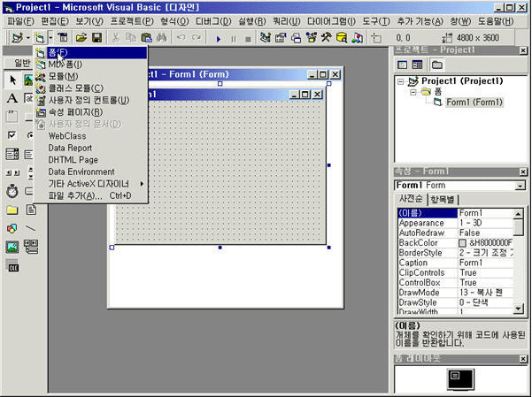Click the Cut scissors icon
The height and width of the screenshot is (397, 532).
(115, 38)
